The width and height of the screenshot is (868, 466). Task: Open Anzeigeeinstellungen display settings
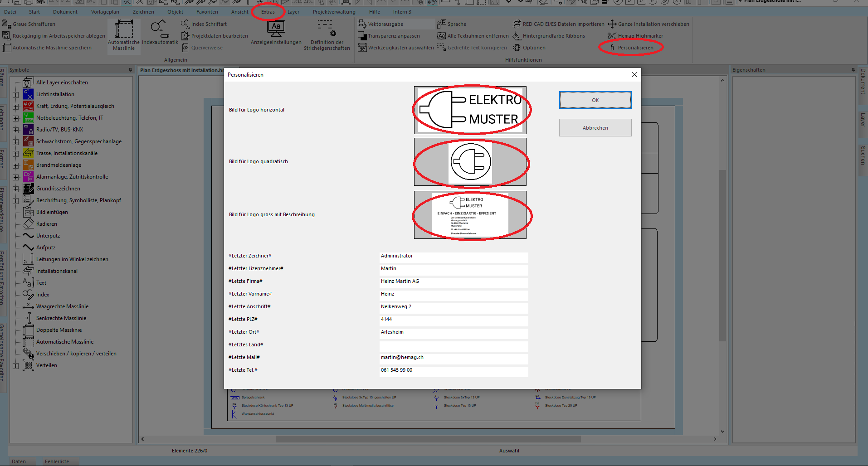(x=276, y=29)
